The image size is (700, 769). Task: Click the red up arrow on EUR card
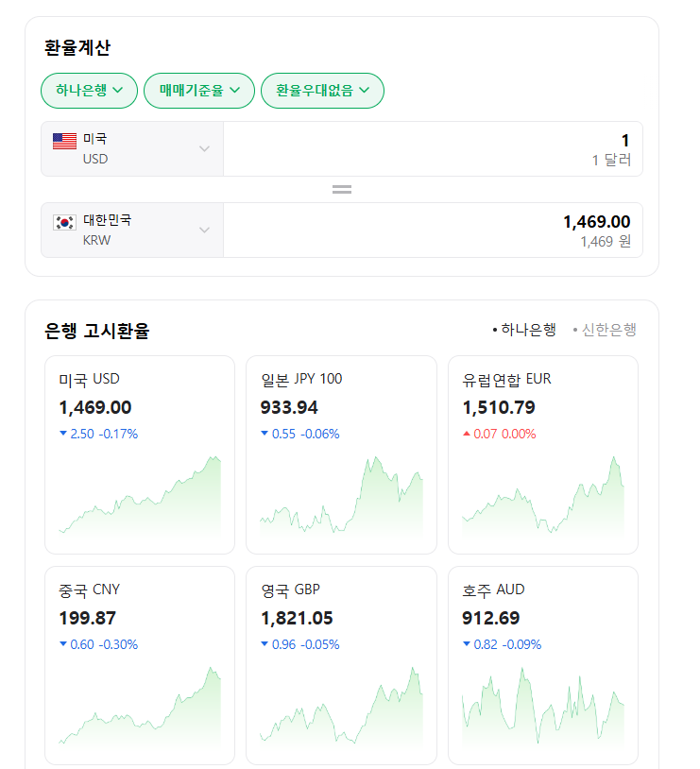point(467,434)
